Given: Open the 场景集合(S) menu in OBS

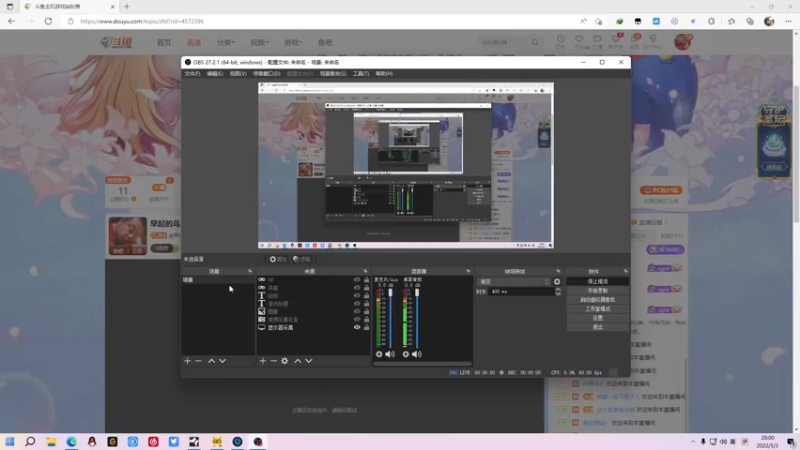Looking at the screenshot, I should pos(333,73).
